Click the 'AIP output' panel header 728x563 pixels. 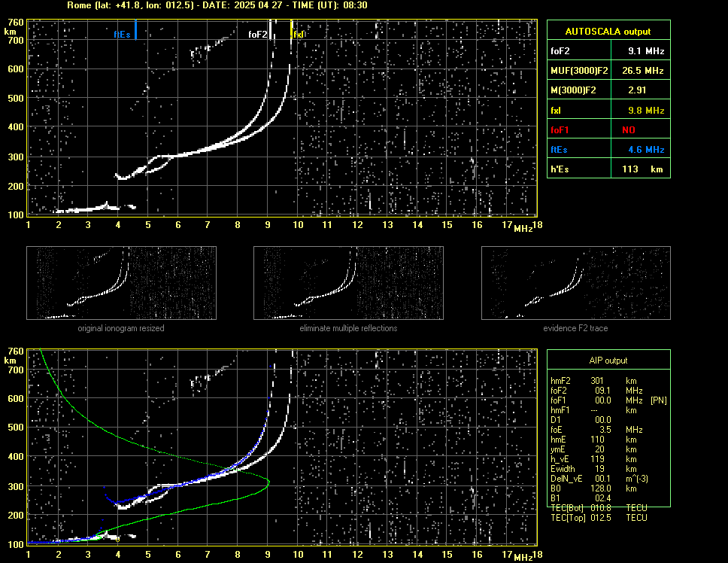[x=608, y=361]
